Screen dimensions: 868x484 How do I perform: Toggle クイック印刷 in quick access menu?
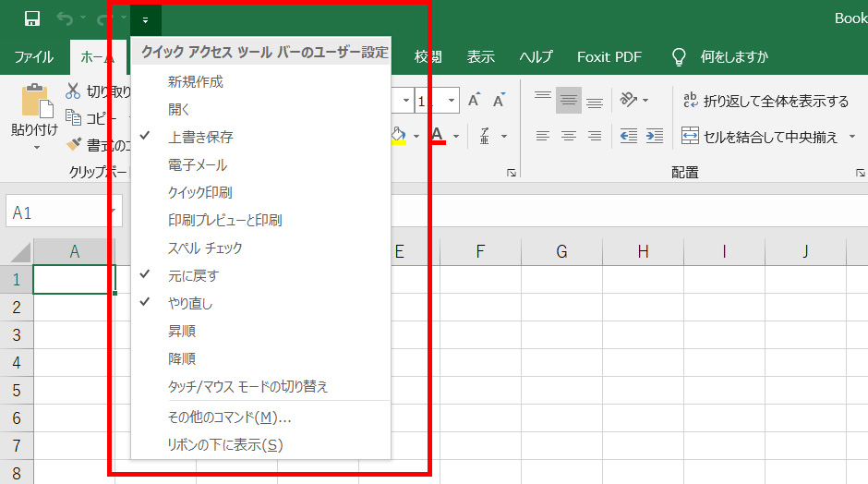(x=260, y=193)
